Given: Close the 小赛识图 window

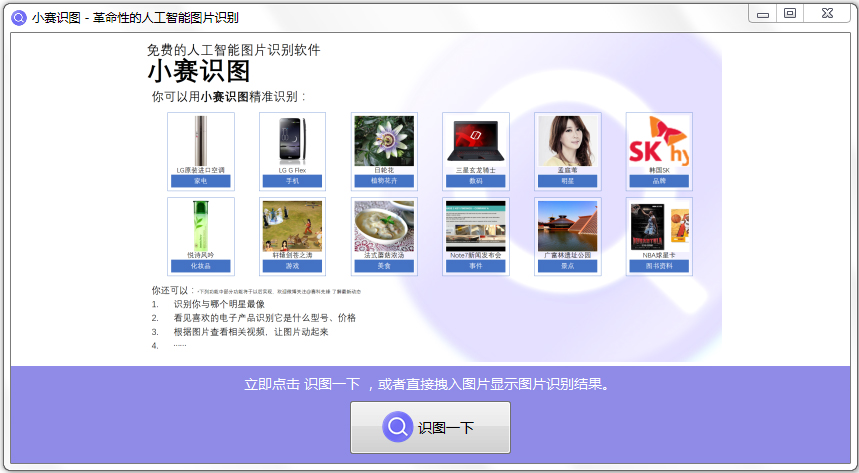Looking at the screenshot, I should click(x=827, y=14).
